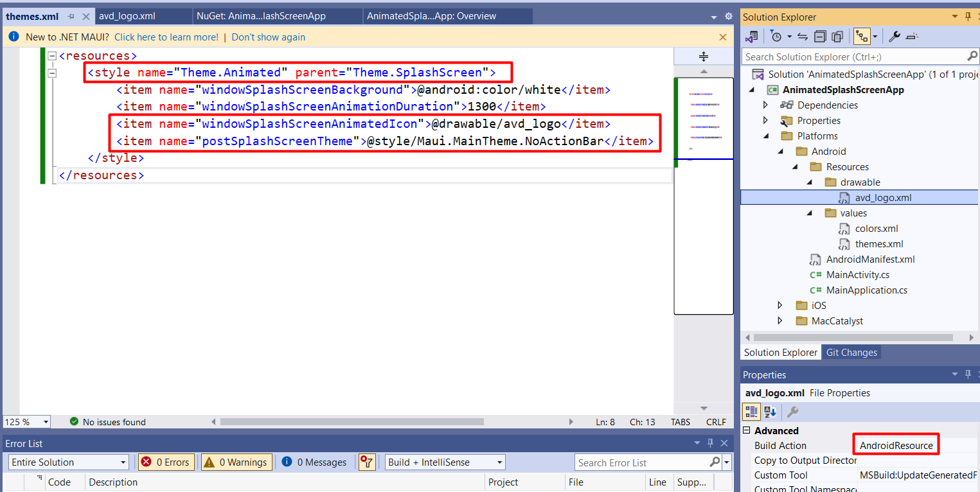
Task: Collapse the Android folder
Action: pos(781,152)
